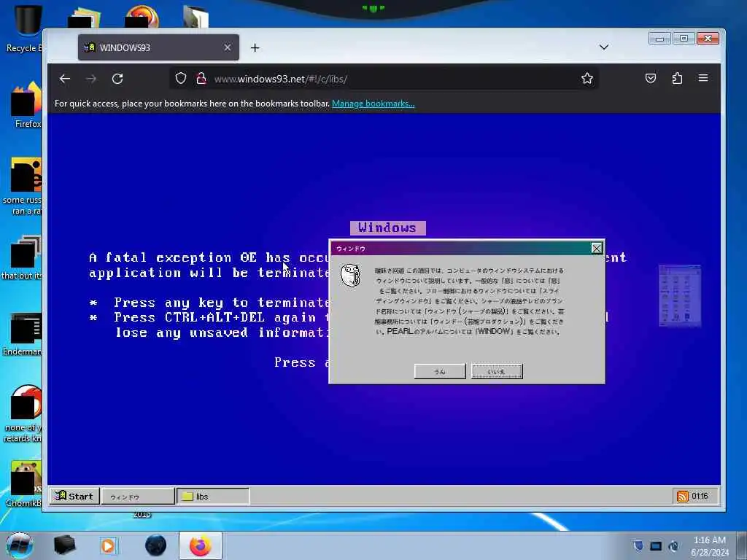Click the network monitor tray icon
This screenshot has width=747, height=560.
(656, 546)
